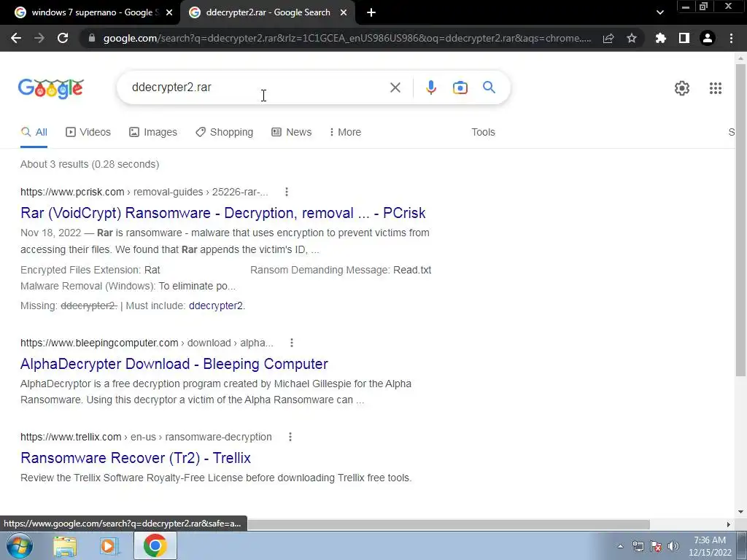Switch to the Shopping tab
The width and height of the screenshot is (747, 560).
pyautogui.click(x=225, y=133)
